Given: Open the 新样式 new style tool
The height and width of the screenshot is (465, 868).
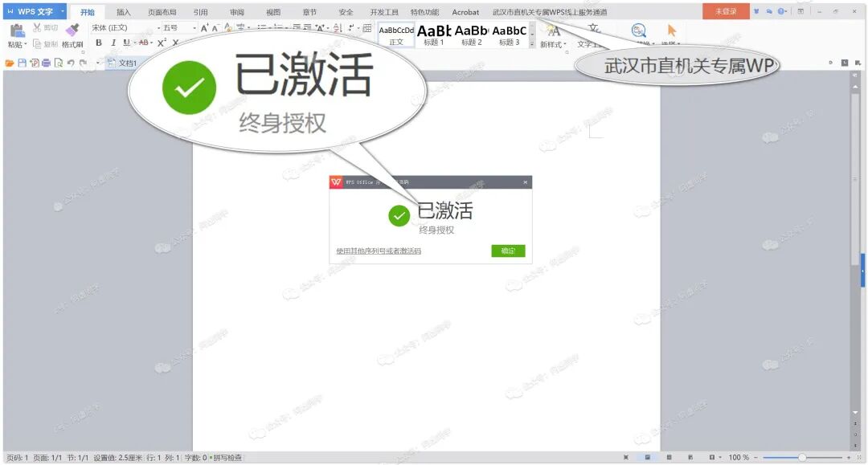Looking at the screenshot, I should point(552,36).
